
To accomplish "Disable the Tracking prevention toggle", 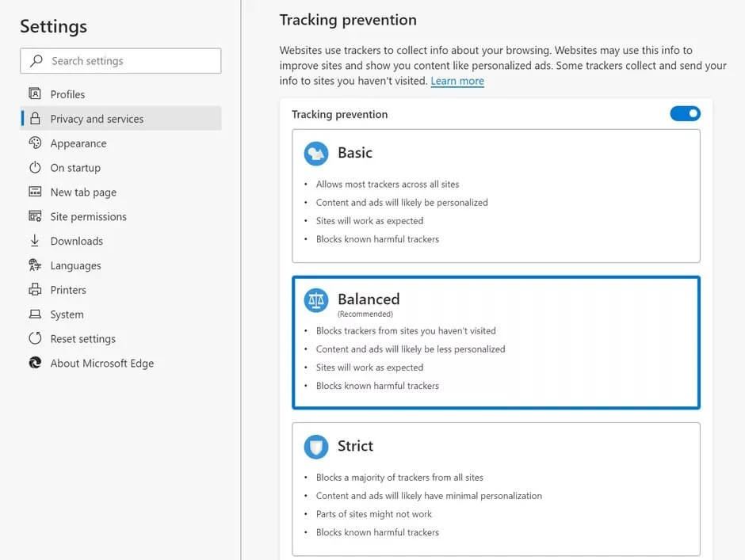I will pos(684,113).
